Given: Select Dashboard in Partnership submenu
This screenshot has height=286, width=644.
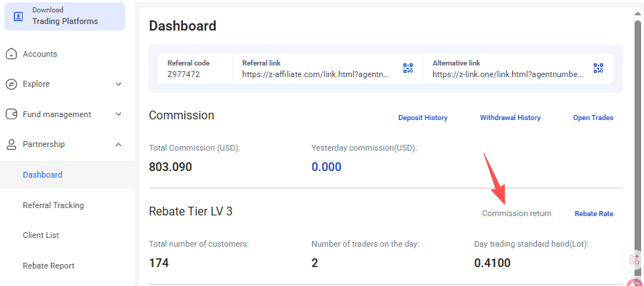Looking at the screenshot, I should coord(43,175).
